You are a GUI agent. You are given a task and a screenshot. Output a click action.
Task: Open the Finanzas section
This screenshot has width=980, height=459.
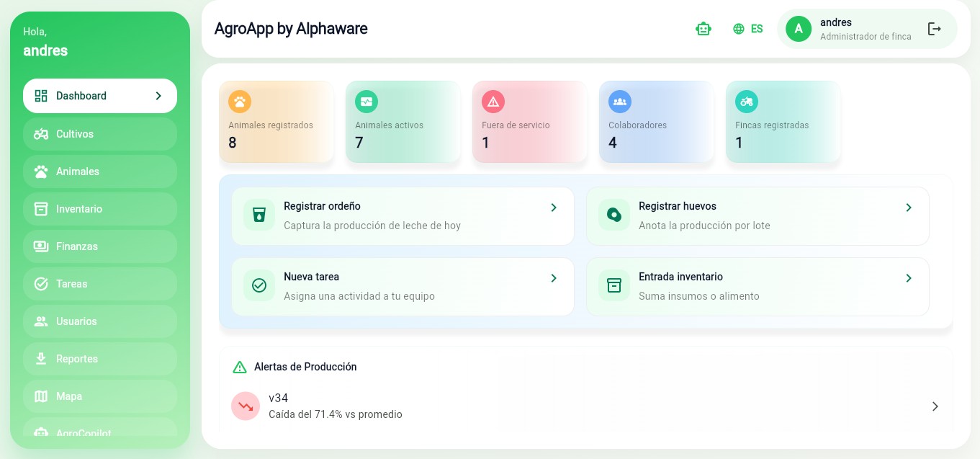coord(76,246)
